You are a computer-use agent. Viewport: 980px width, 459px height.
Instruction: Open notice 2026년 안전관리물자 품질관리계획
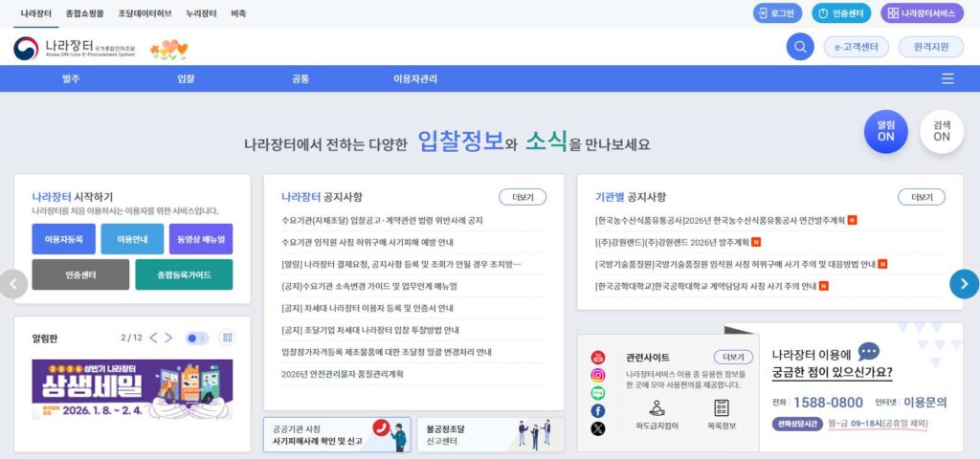click(343, 374)
